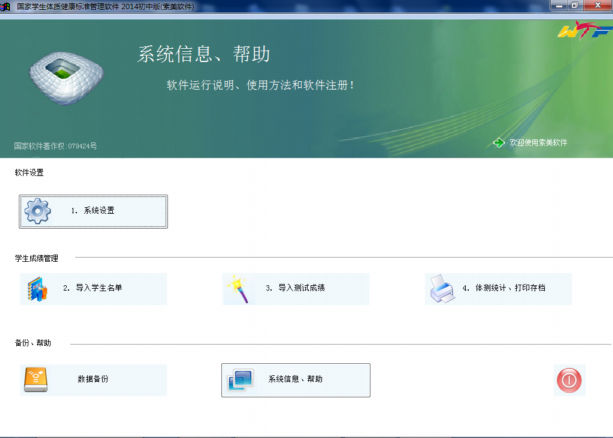Click the monitors icon for system info help
Image resolution: width=613 pixels, height=438 pixels.
(240, 380)
